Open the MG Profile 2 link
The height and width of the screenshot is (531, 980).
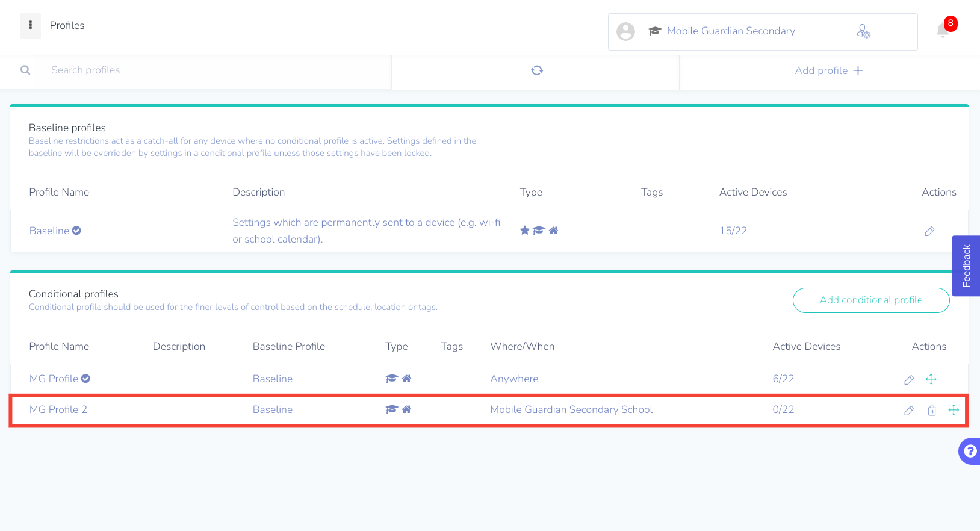point(58,409)
